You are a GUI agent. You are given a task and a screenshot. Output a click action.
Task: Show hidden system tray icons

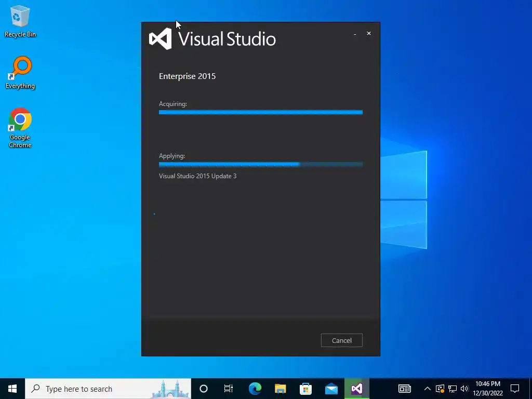click(428, 389)
